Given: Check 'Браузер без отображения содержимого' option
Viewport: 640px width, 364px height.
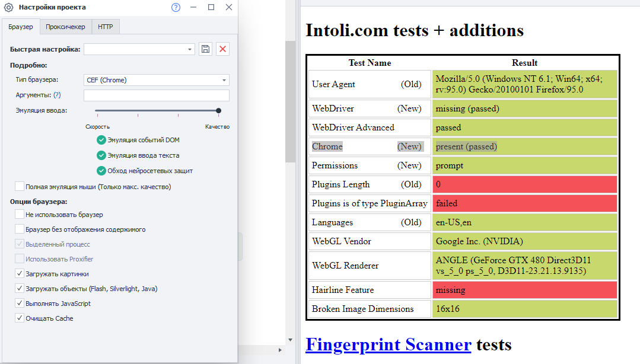Looking at the screenshot, I should click(19, 229).
